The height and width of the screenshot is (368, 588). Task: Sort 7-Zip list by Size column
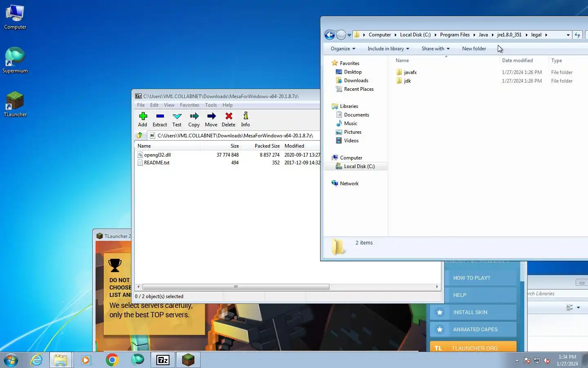tap(220, 146)
